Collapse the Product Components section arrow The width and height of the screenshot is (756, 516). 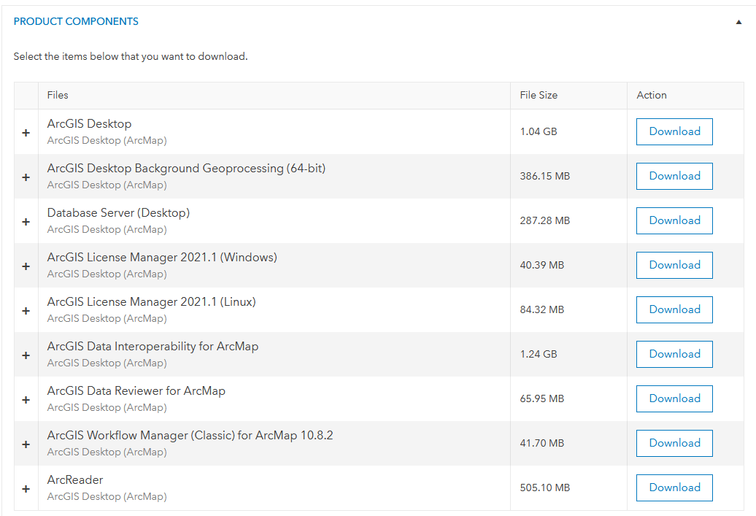click(738, 22)
